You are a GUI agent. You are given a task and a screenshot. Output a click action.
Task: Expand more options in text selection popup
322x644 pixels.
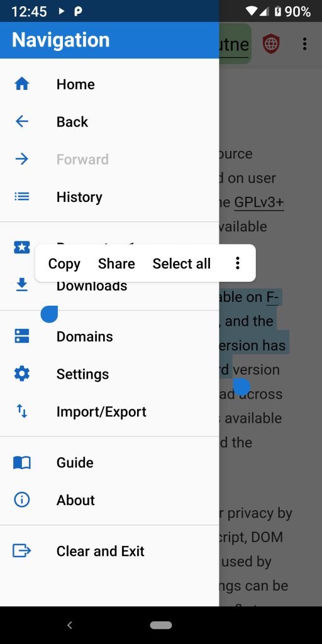(237, 264)
